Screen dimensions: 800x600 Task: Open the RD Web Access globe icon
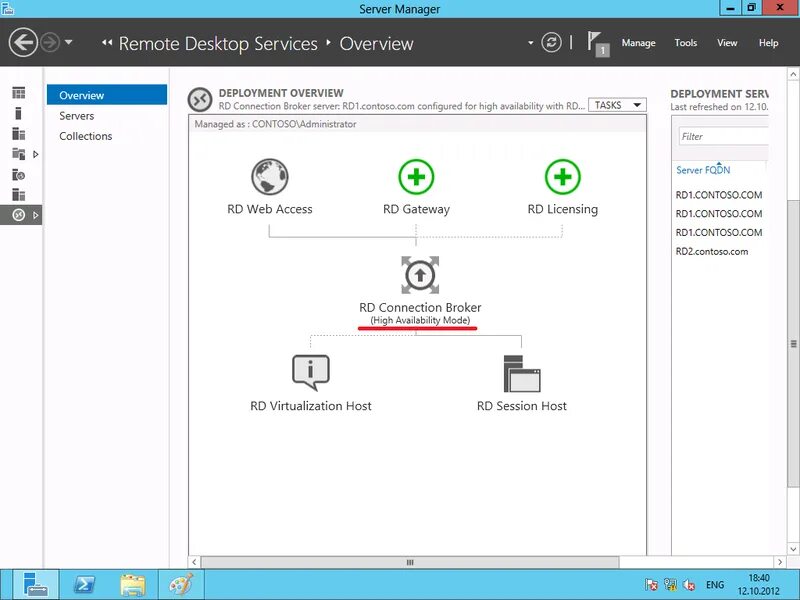pyautogui.click(x=270, y=177)
